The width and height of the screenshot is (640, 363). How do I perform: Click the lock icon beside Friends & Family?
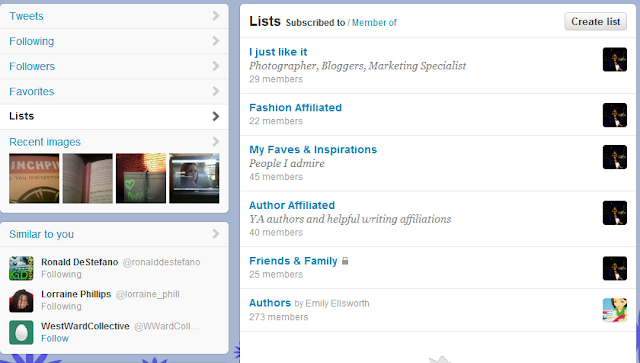point(345,261)
